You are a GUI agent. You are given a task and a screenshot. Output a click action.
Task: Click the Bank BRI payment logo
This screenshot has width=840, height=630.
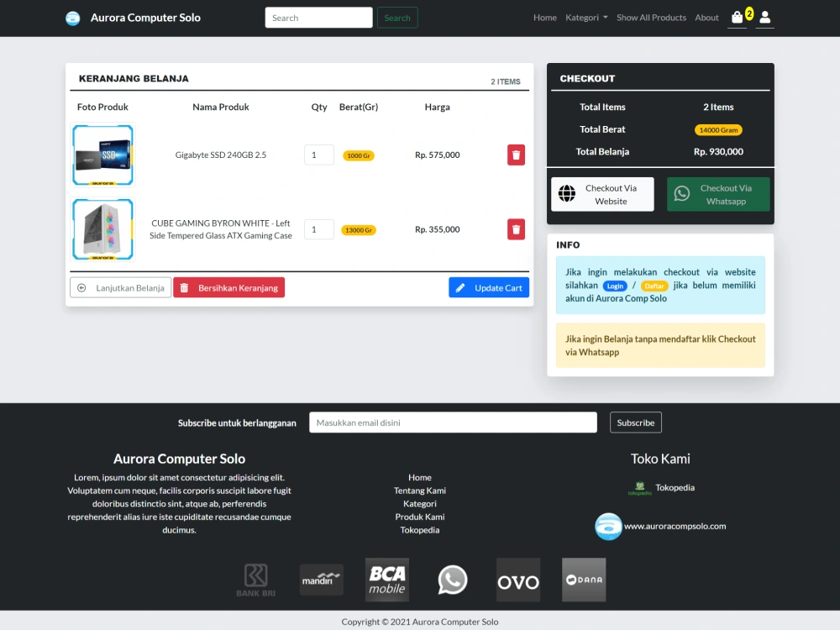coord(256,580)
